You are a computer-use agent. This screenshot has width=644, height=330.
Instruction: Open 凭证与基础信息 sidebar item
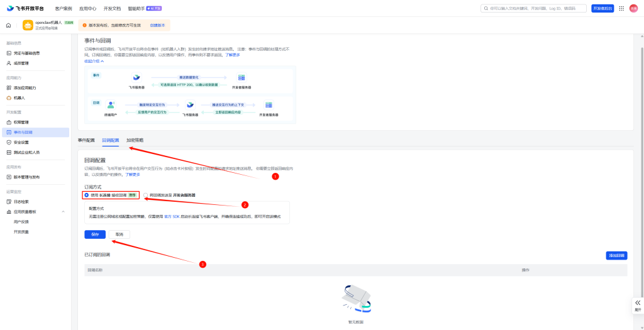(35, 53)
